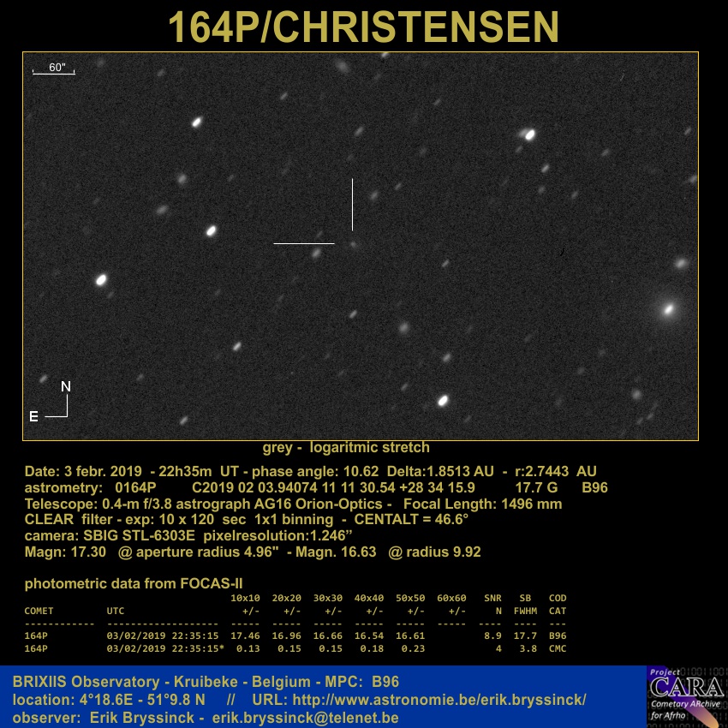
Task: Click the vertical crosshair marker line
Action: (352, 205)
